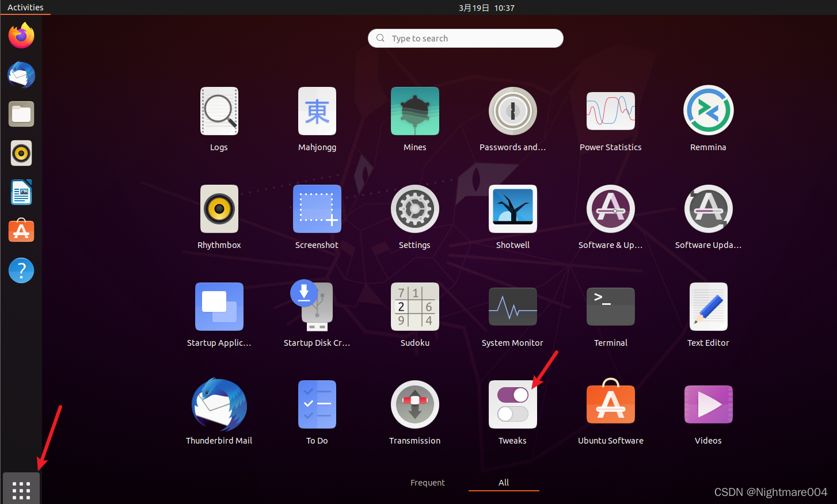Open the Sudoku game
837x504 pixels.
click(x=415, y=307)
